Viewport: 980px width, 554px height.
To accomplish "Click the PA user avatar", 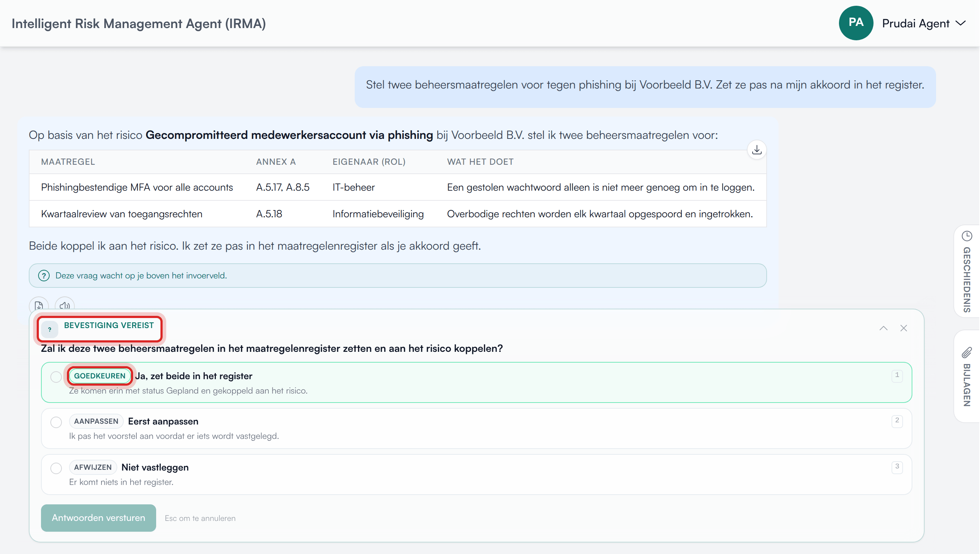I will (856, 23).
